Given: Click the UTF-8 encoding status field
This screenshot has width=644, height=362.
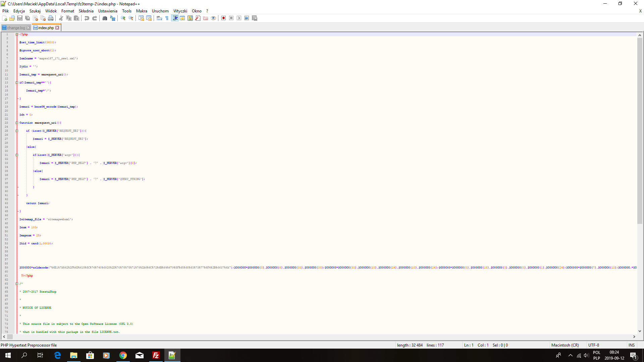Looking at the screenshot, I should click(593, 345).
